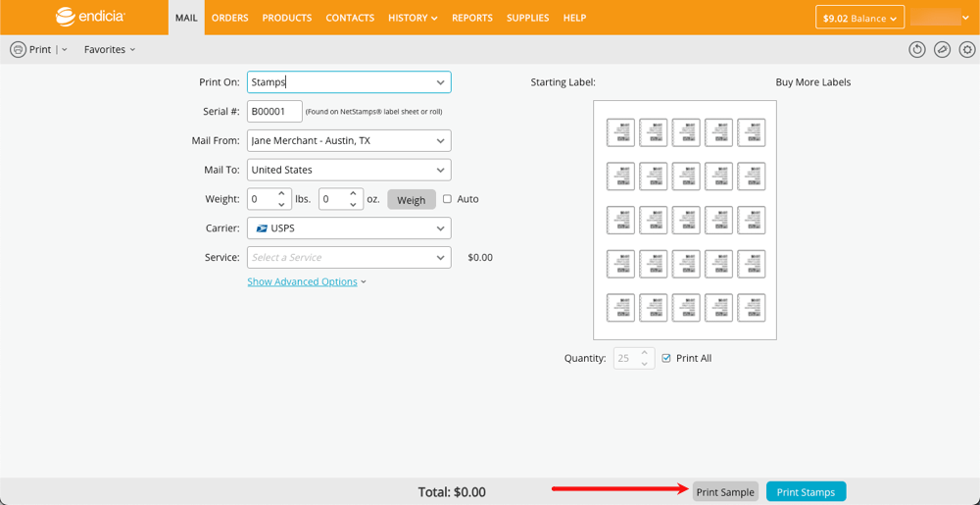
Task: Go to the REPORTS tab
Action: [x=472, y=18]
